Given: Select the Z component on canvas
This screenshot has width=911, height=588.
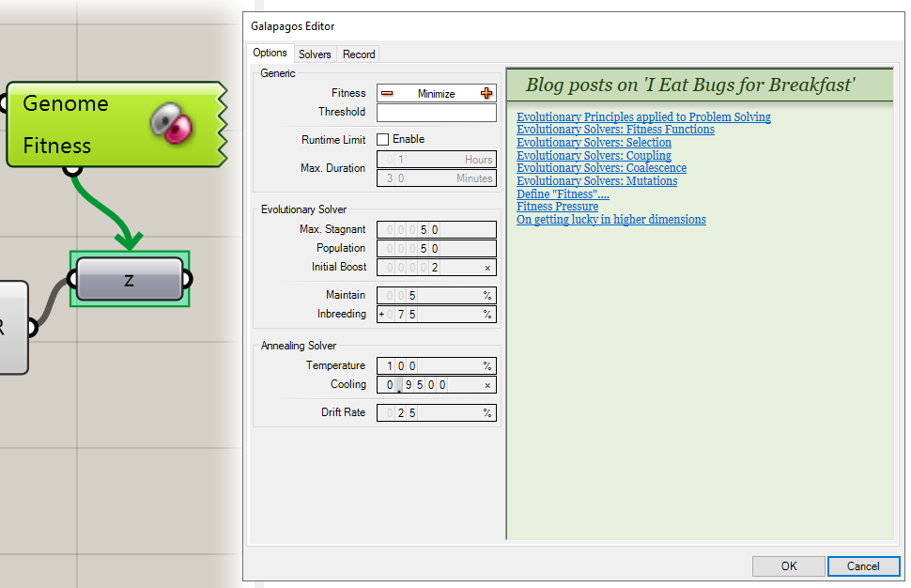Looking at the screenshot, I should tap(130, 279).
